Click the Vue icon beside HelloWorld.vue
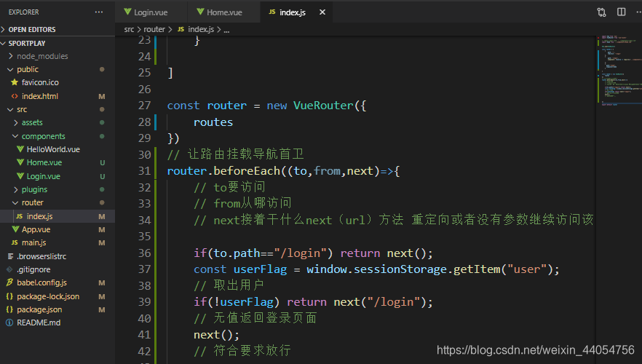 [20, 149]
